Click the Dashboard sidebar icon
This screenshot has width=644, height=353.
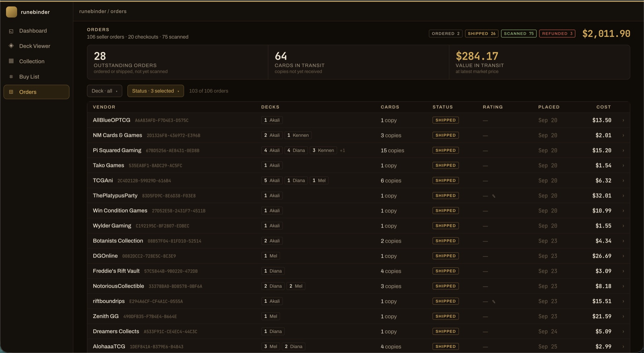[x=11, y=31]
